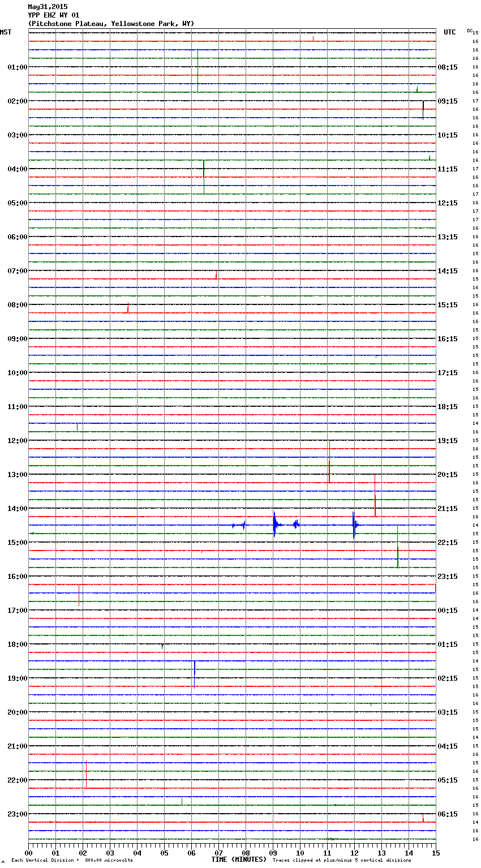Click the TIME (MINUTES) axis title
The width and height of the screenshot is (481, 868).
click(x=239, y=860)
